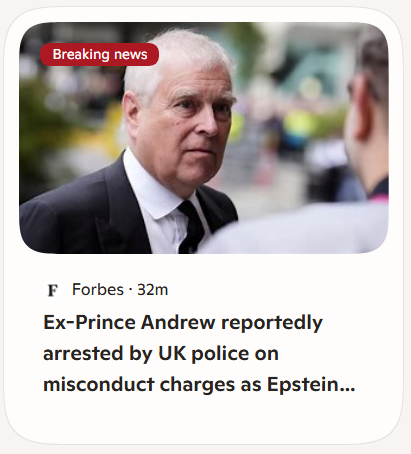Click the 32m timestamp

pyautogui.click(x=152, y=290)
